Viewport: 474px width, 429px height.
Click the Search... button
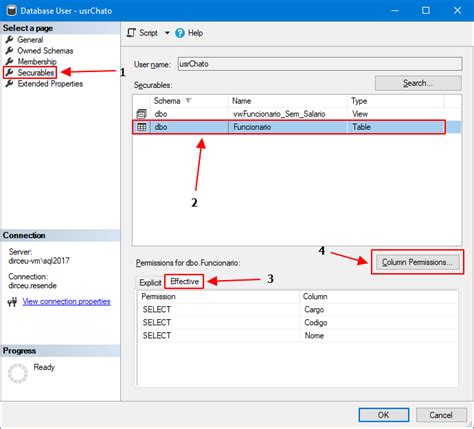click(418, 83)
